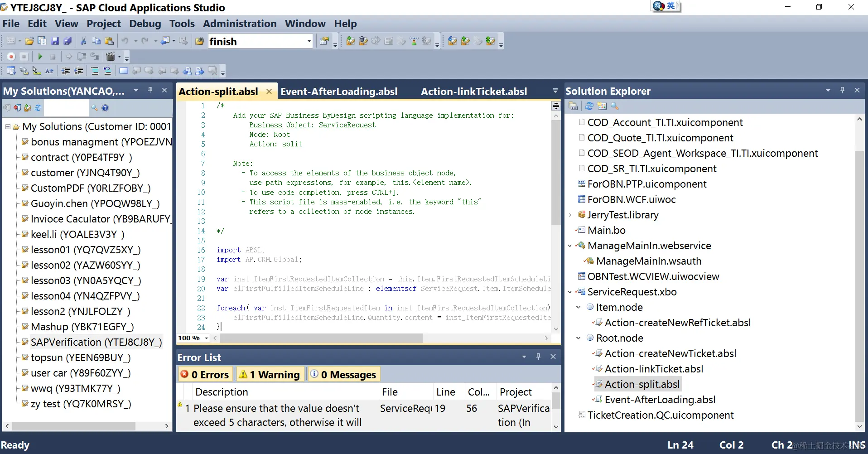This screenshot has height=454, width=868.
Task: Click the Undo arrow icon
Action: [125, 41]
